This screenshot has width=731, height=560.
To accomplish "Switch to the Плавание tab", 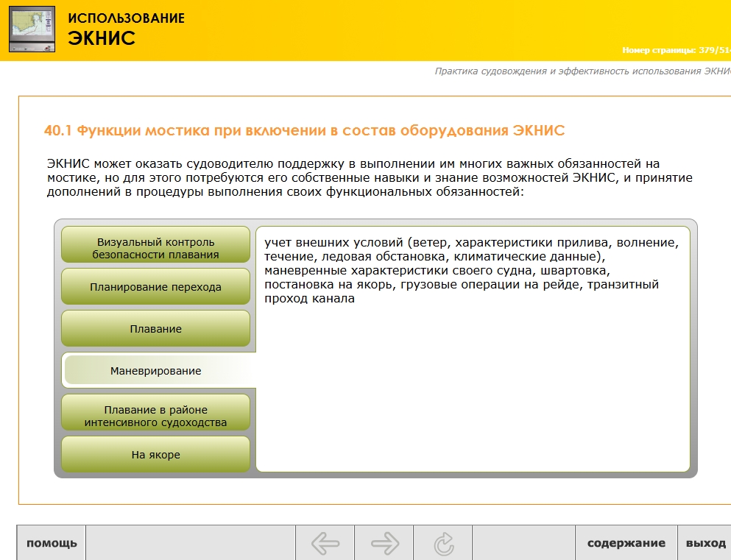I will point(156,328).
